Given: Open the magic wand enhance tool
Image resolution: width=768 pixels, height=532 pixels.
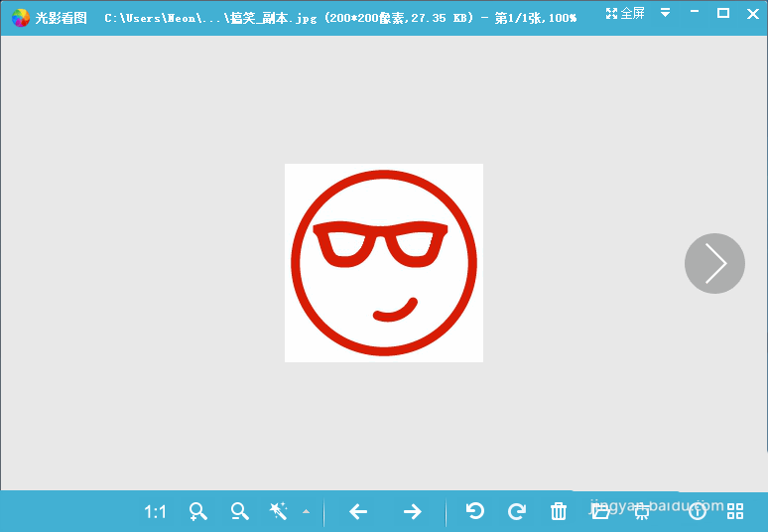Looking at the screenshot, I should click(x=278, y=511).
